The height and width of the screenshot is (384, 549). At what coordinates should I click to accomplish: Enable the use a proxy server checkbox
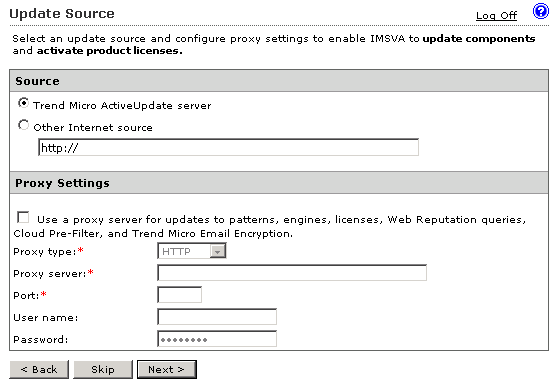(23, 217)
